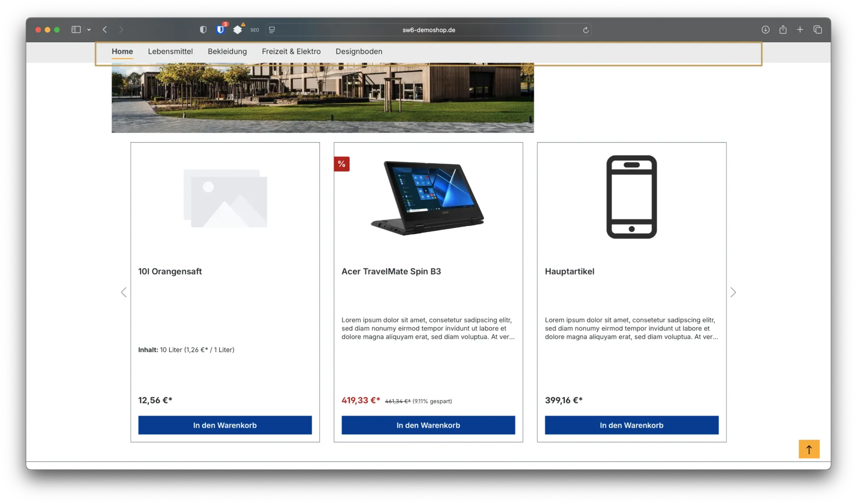Image resolution: width=857 pixels, height=504 pixels.
Task: Select the sw6-demoshop.de address field
Action: pyautogui.click(x=428, y=30)
